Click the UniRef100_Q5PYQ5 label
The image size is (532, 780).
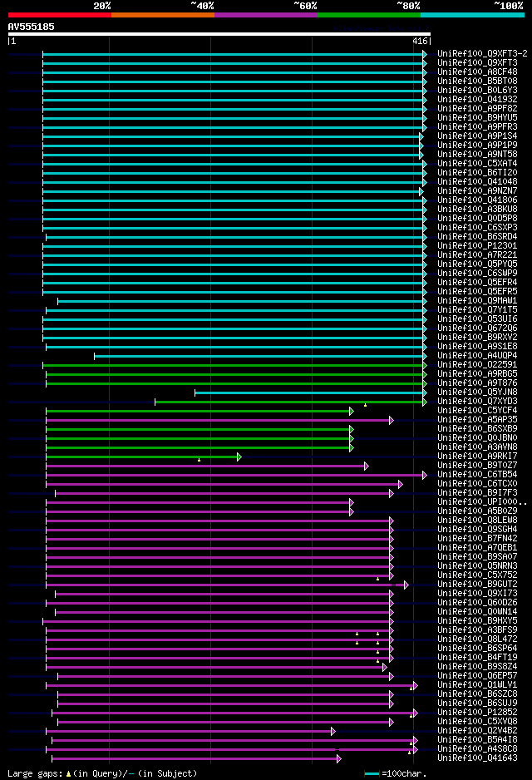(477, 264)
